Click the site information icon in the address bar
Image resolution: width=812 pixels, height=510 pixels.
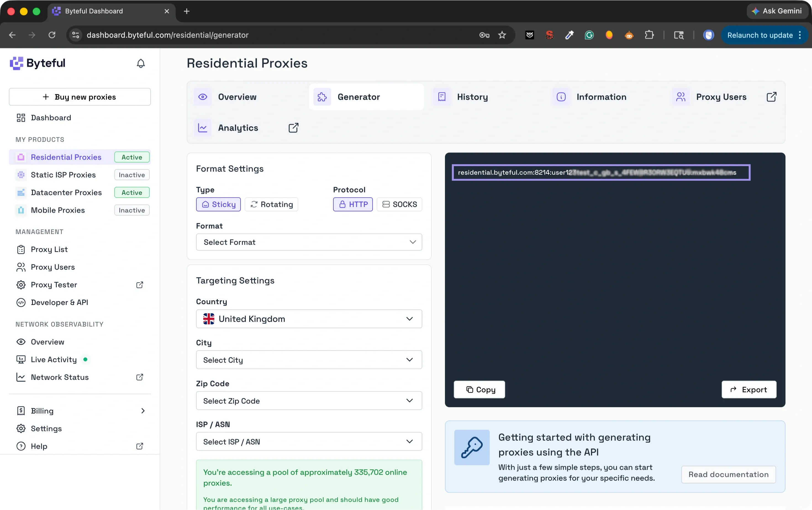pos(76,35)
